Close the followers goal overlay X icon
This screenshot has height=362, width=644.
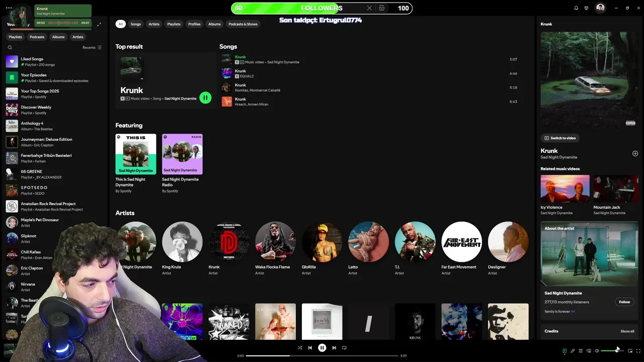[369, 8]
